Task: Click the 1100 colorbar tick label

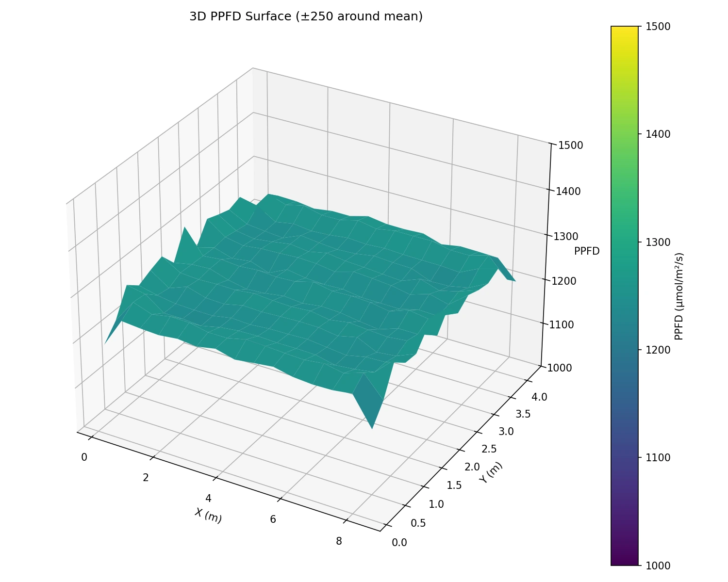Action: (658, 457)
